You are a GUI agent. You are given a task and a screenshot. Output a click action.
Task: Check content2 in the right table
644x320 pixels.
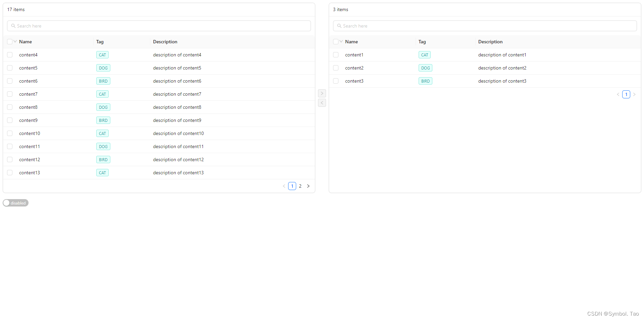[336, 68]
